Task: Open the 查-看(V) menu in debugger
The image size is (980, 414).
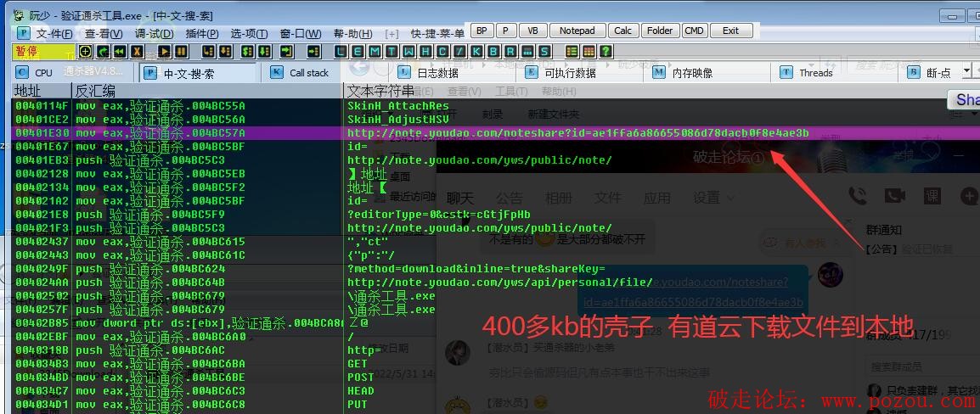Action: click(x=103, y=33)
